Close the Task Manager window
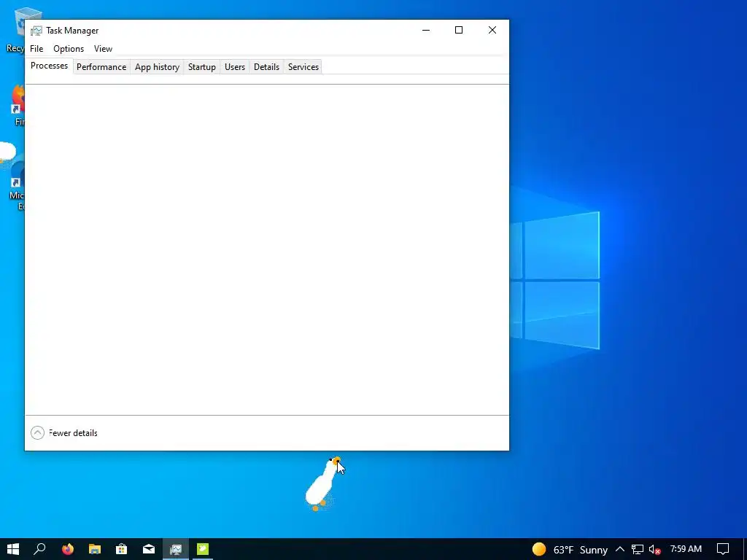Viewport: 747px width, 560px height. [492, 30]
